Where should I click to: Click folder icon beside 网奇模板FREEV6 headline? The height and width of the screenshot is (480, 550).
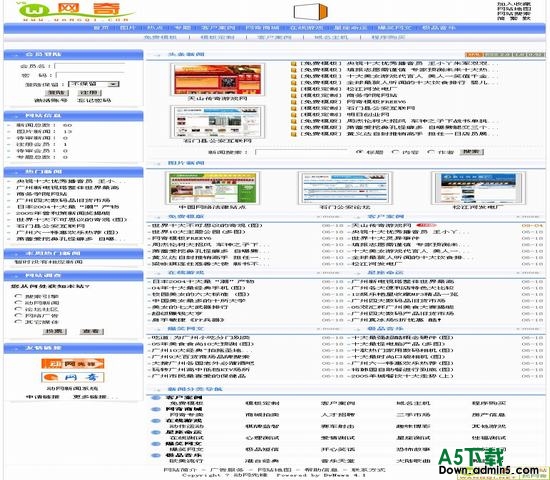pos(294,102)
